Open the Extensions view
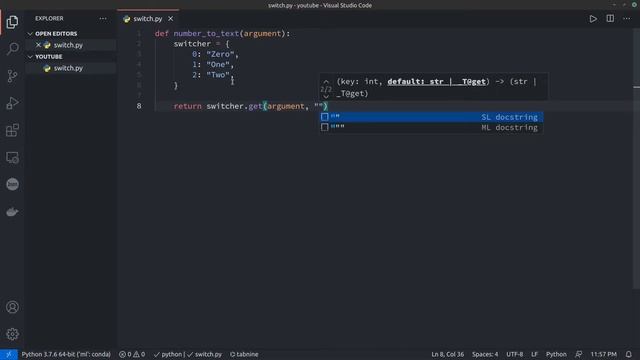Viewport: 640px width, 360px height. coord(12,130)
